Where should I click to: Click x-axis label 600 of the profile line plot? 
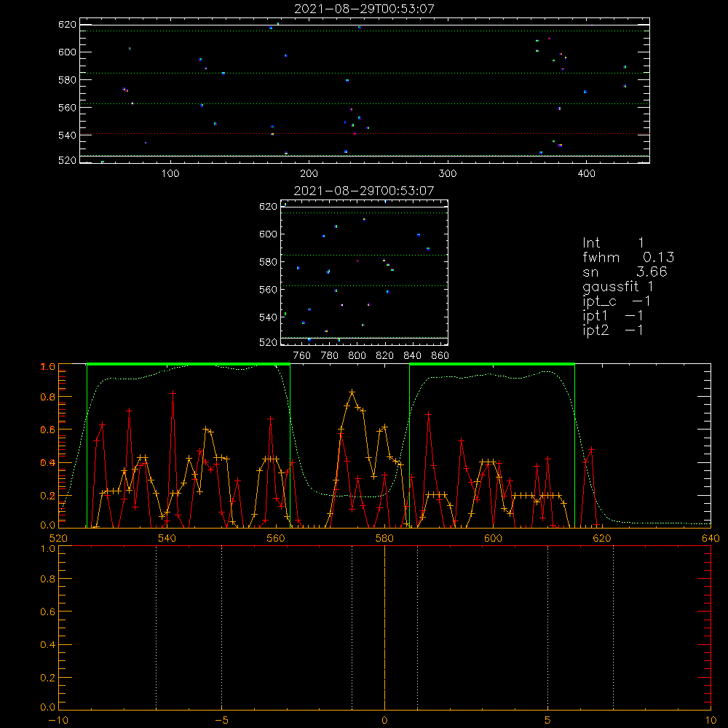(x=493, y=538)
